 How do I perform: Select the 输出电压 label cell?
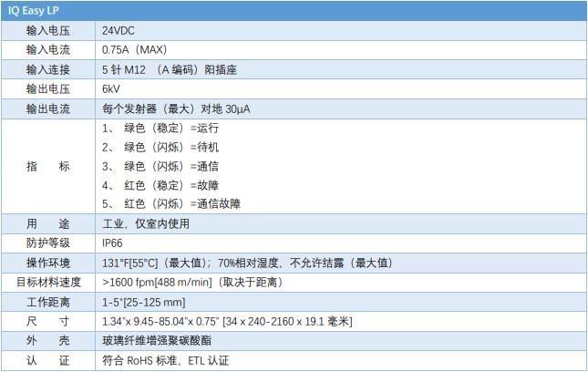tap(48, 88)
